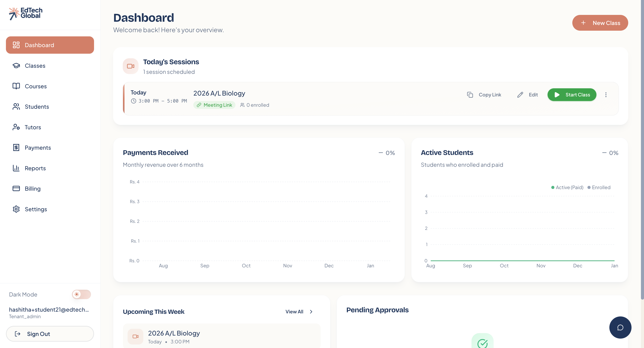This screenshot has height=348, width=644.
Task: Toggle the Enrolled legend series
Action: [599, 188]
